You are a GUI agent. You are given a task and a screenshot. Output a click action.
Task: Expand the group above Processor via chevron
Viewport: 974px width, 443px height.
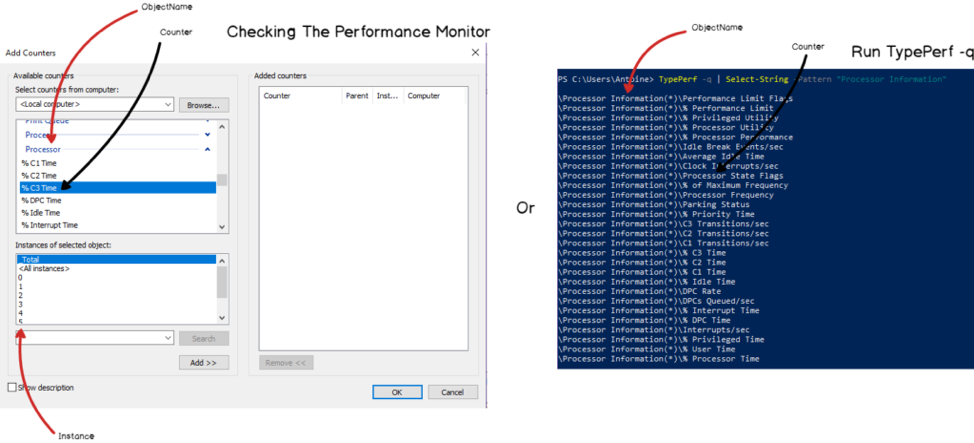(x=207, y=134)
